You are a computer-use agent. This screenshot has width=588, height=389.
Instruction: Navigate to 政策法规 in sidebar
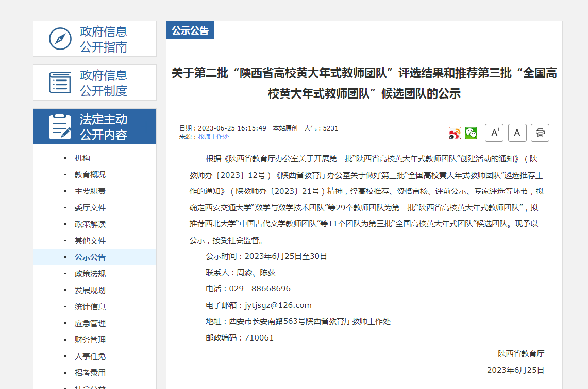pos(90,274)
